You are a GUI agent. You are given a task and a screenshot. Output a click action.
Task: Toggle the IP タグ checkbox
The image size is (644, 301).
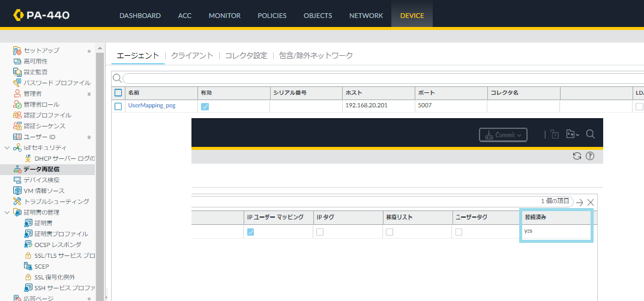[x=320, y=232]
